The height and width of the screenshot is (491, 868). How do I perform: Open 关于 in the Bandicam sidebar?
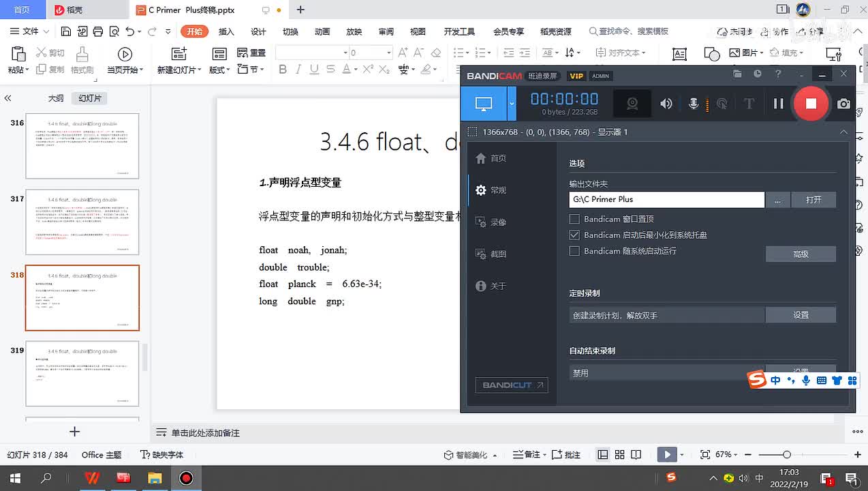click(x=491, y=286)
